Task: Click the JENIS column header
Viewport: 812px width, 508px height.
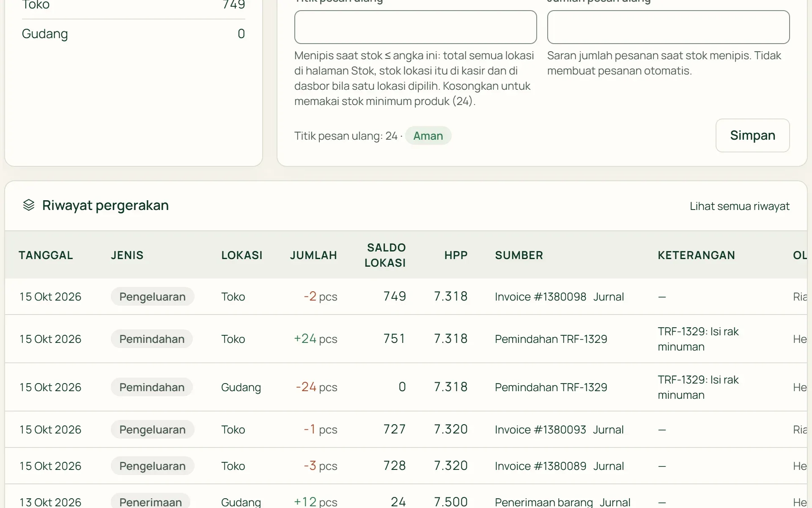Action: pyautogui.click(x=127, y=255)
